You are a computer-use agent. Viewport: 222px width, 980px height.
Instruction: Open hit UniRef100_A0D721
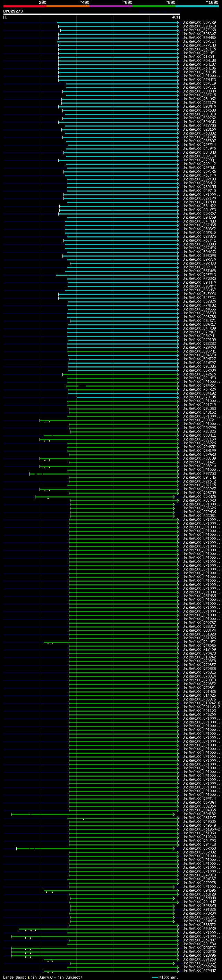(199, 420)
